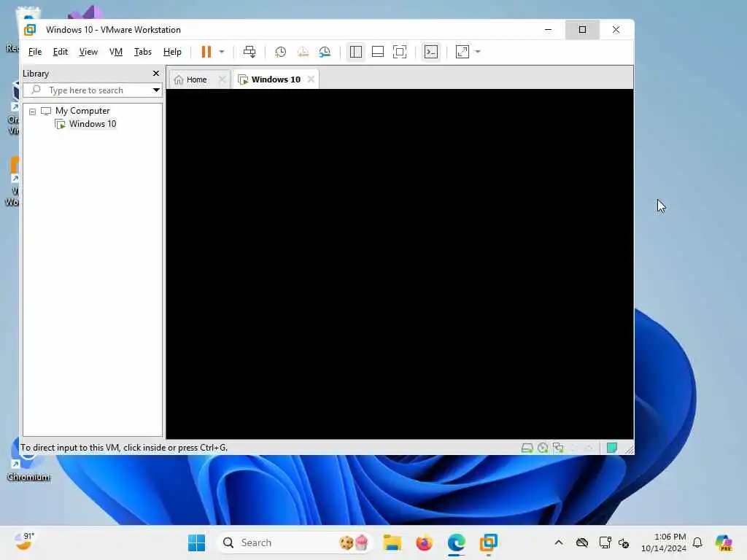Open the notifications bell

pos(697,542)
